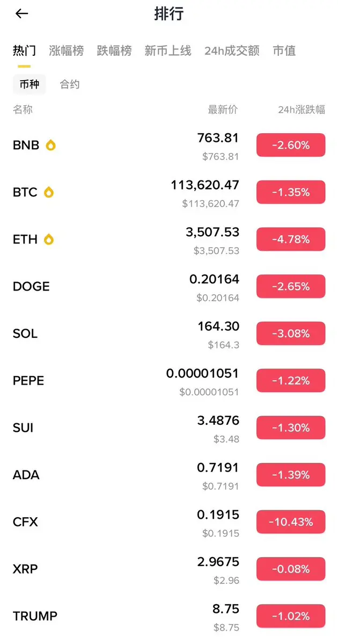Select the 币种 filter chip
Screen dimensions: 338x644
tap(30, 85)
